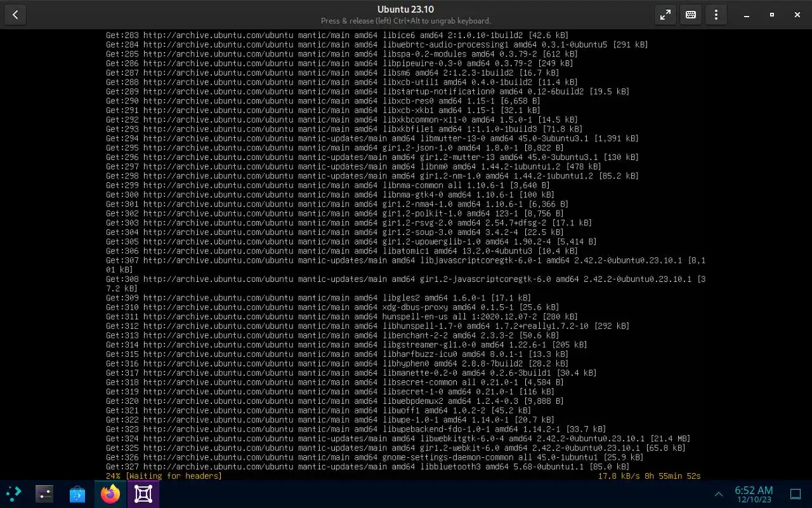The image size is (812, 508).
Task: Click the line Get:311 hunspell-en-us
Action: [342, 316]
